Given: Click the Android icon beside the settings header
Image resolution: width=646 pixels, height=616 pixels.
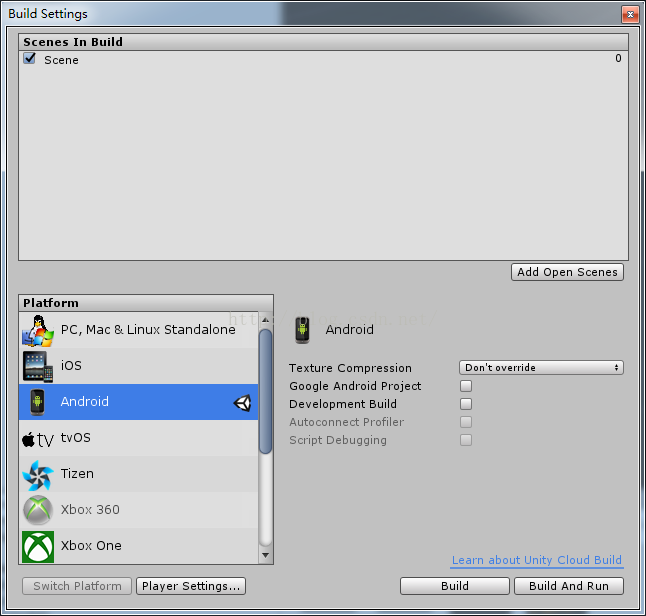Looking at the screenshot, I should coord(302,330).
